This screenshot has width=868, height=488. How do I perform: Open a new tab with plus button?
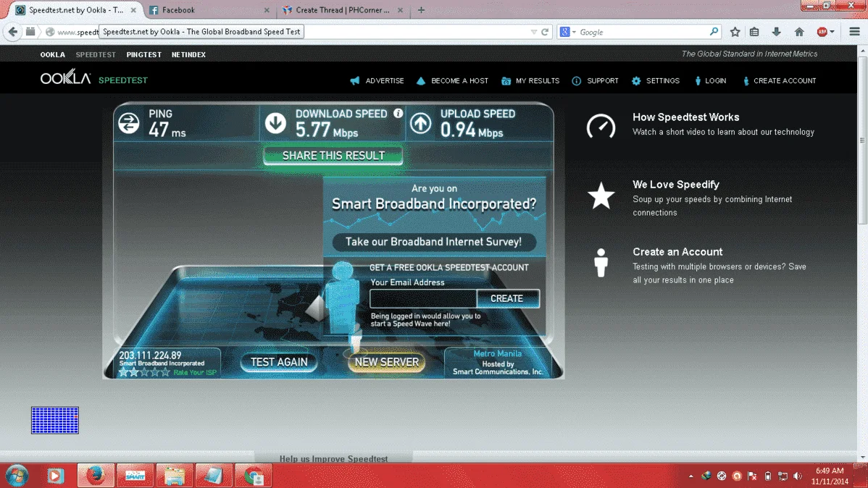(x=421, y=10)
